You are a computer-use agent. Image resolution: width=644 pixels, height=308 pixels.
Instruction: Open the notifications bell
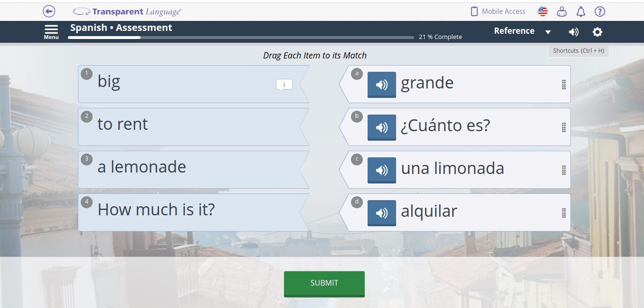point(581,12)
